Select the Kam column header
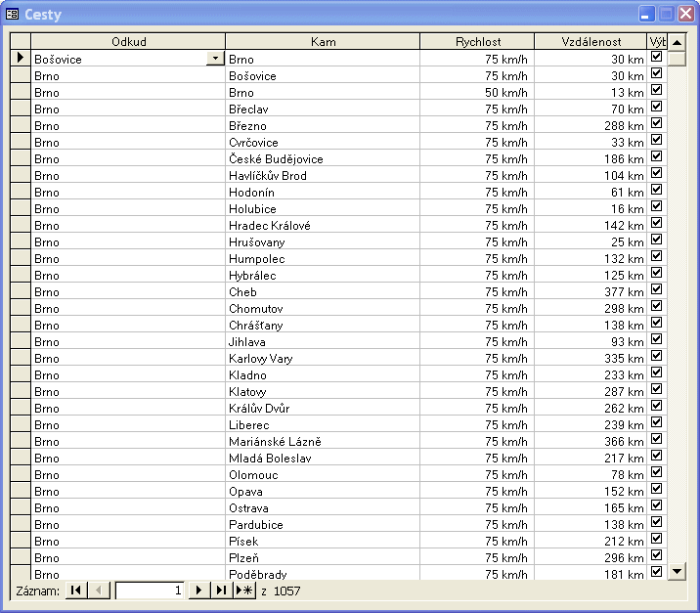This screenshot has height=613, width=700. point(323,42)
